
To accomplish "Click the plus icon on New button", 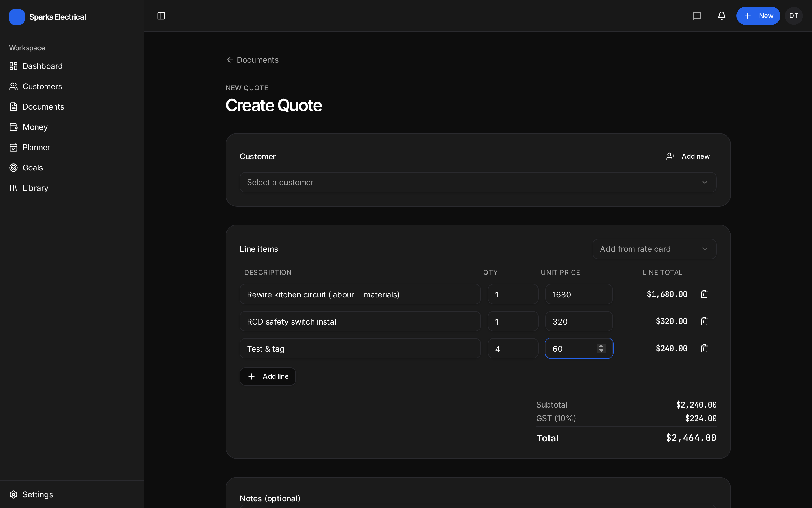I will [748, 16].
